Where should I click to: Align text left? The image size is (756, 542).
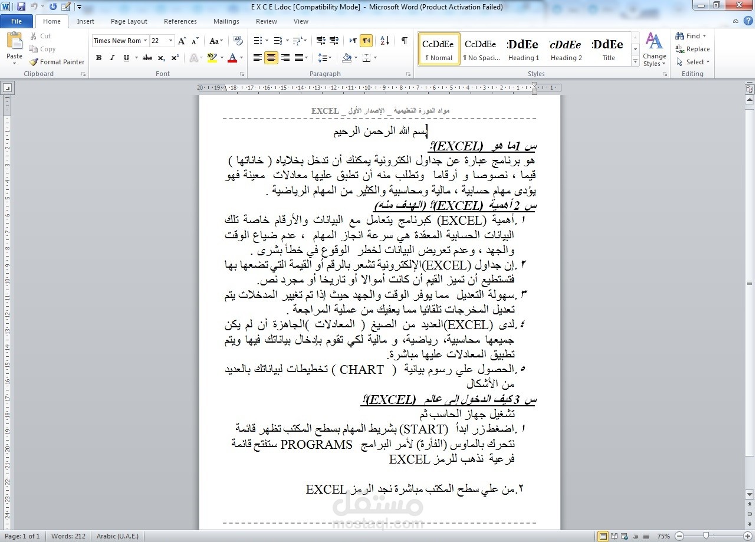(257, 58)
